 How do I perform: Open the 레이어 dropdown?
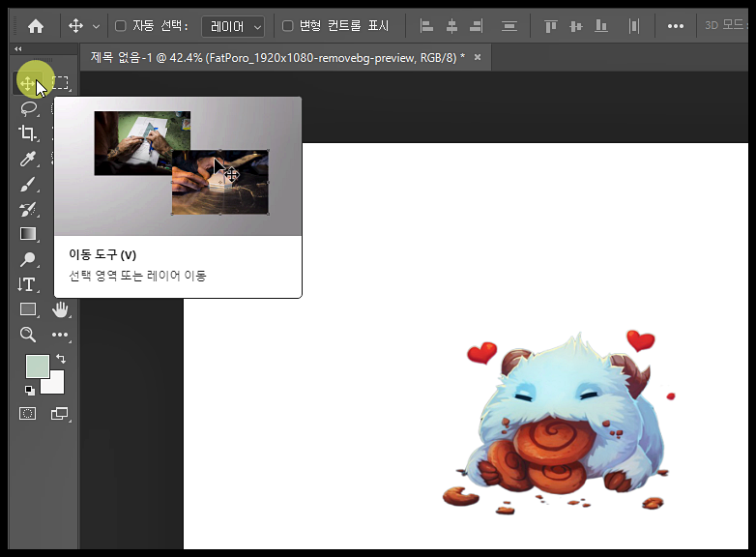point(233,26)
